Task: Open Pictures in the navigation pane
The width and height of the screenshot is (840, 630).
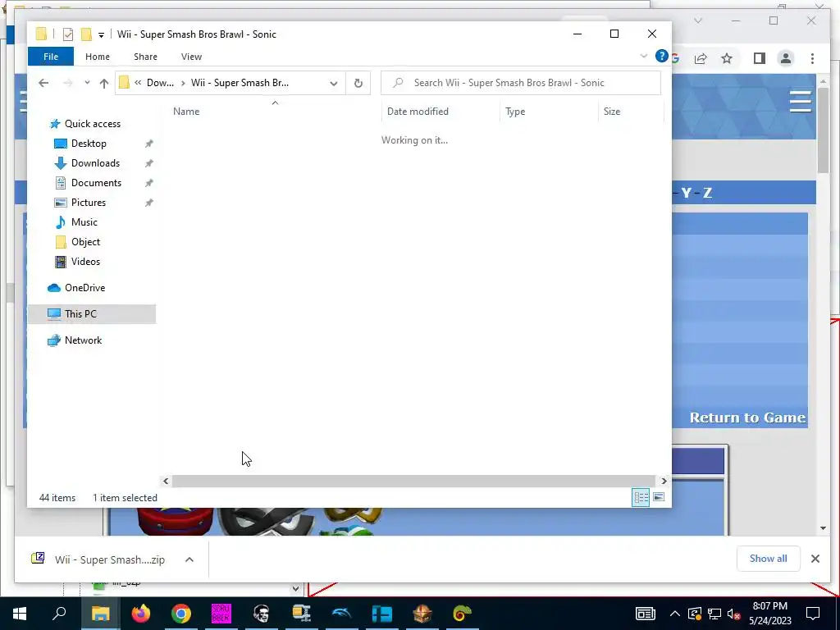Action: pyautogui.click(x=89, y=203)
